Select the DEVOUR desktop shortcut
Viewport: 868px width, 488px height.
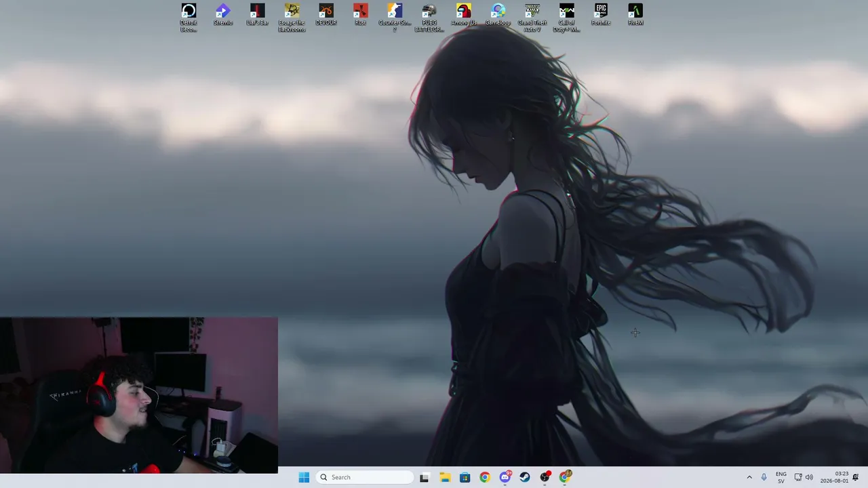coord(326,15)
